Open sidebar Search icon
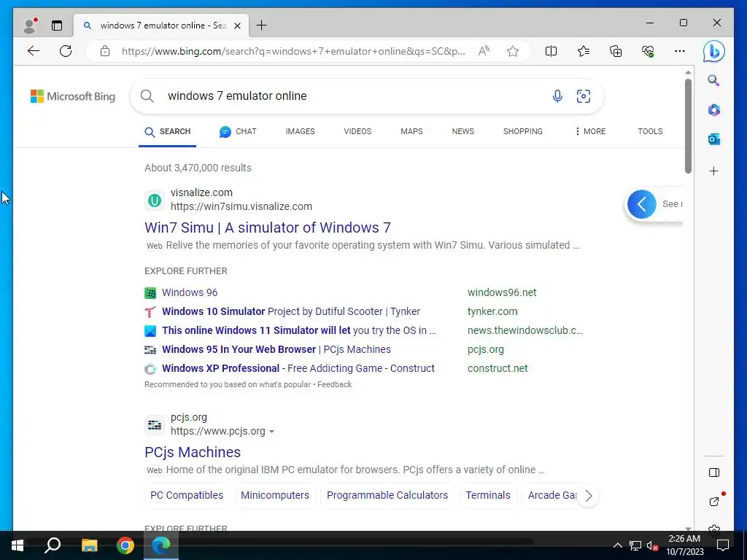The width and height of the screenshot is (747, 560). point(713,80)
